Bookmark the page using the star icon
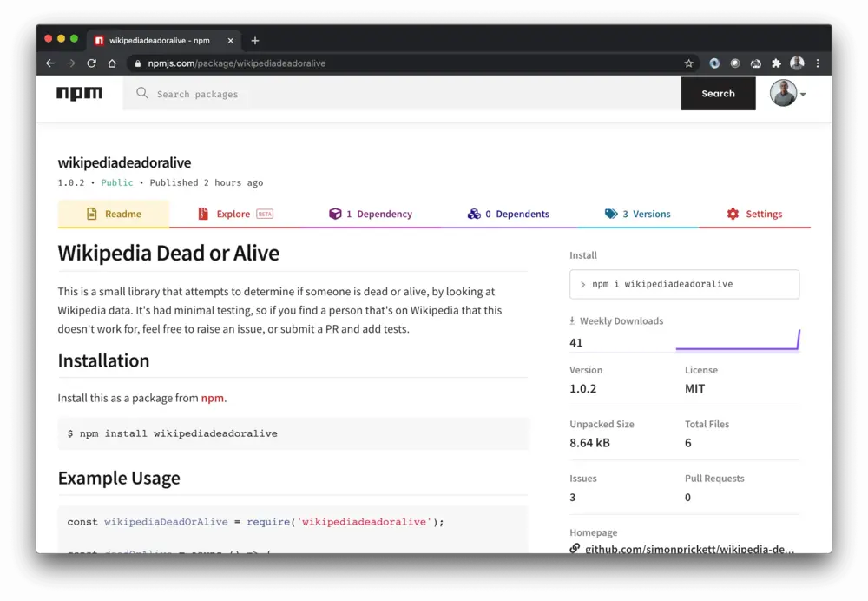The width and height of the screenshot is (868, 601). pyautogui.click(x=688, y=63)
